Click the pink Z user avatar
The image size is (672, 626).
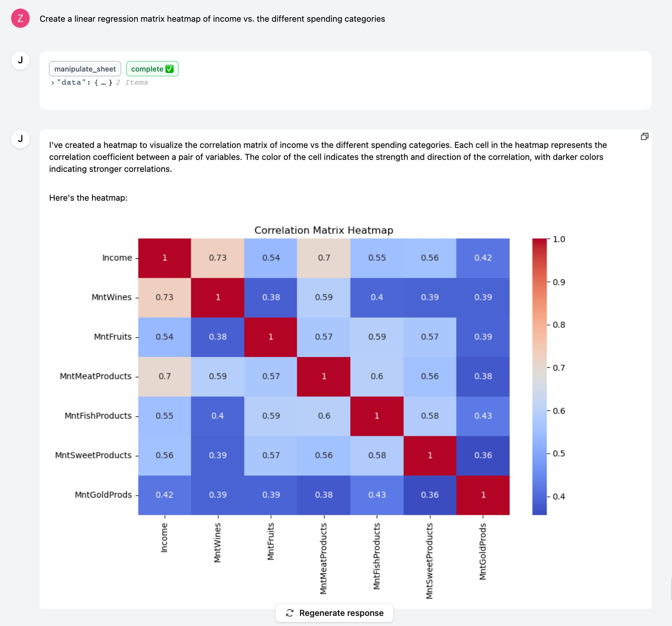coord(21,18)
